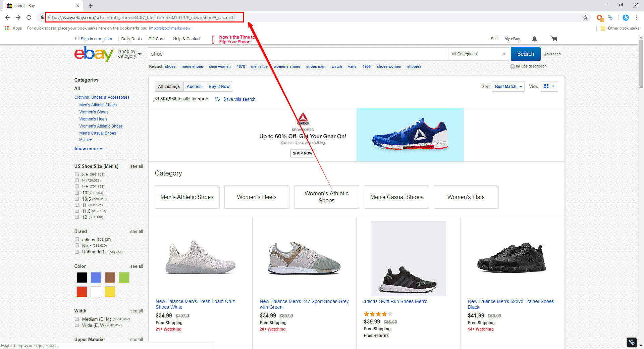
Task: Open the Apps shortcut grid icon
Action: pyautogui.click(x=7, y=28)
